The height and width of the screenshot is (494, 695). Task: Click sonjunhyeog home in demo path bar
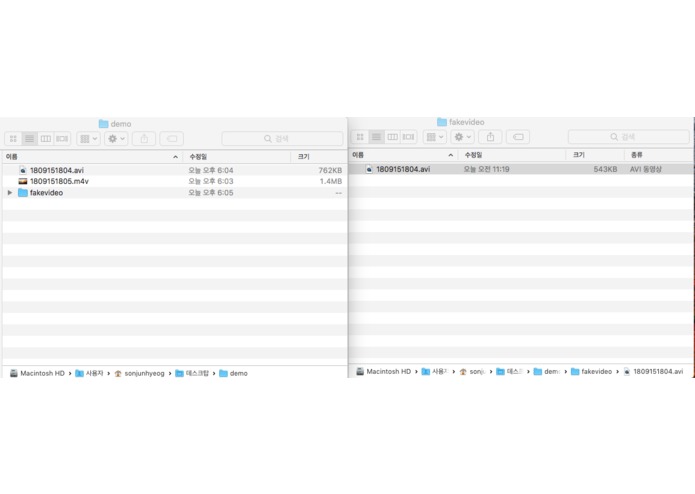tap(139, 373)
